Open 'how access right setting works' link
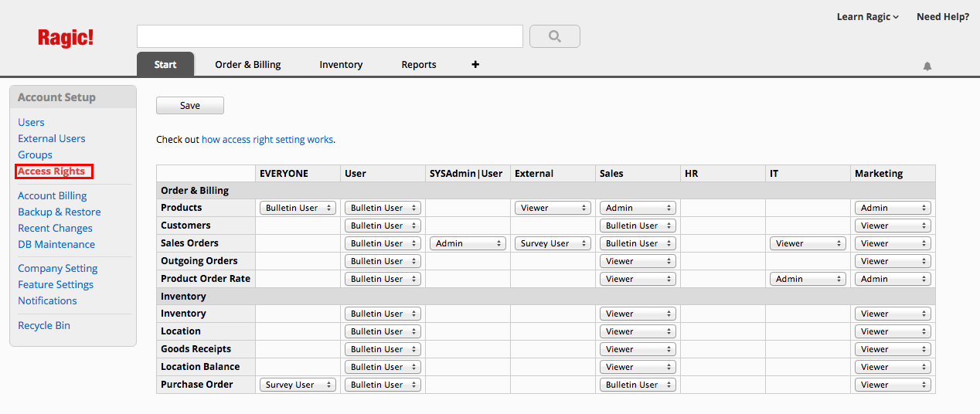The height and width of the screenshot is (414, 980). (x=267, y=140)
